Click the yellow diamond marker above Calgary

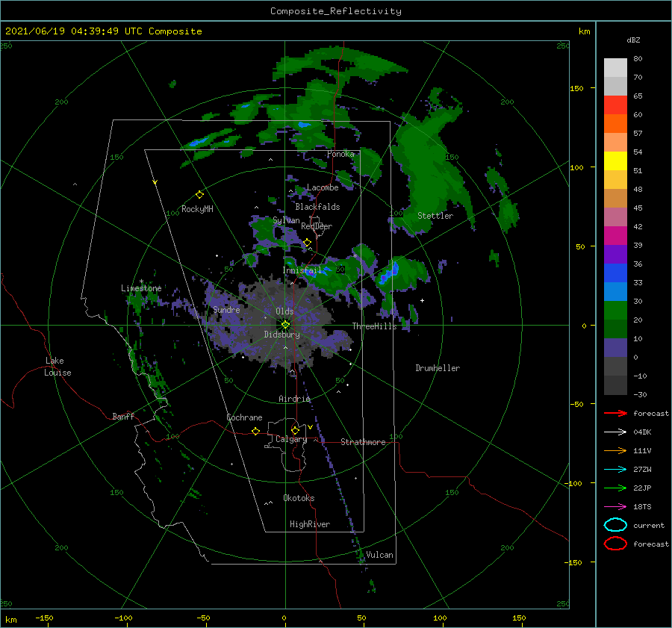point(295,430)
